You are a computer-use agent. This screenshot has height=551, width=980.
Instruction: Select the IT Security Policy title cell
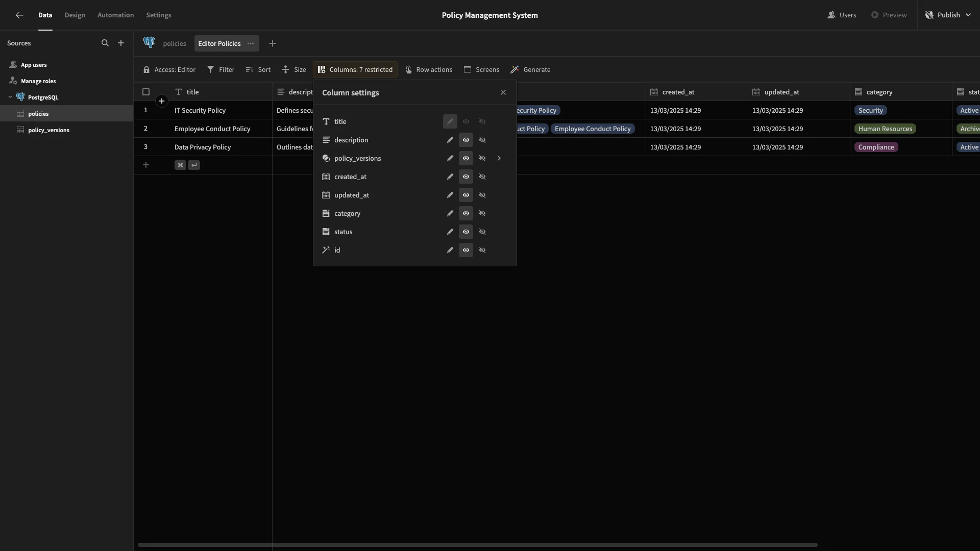221,111
